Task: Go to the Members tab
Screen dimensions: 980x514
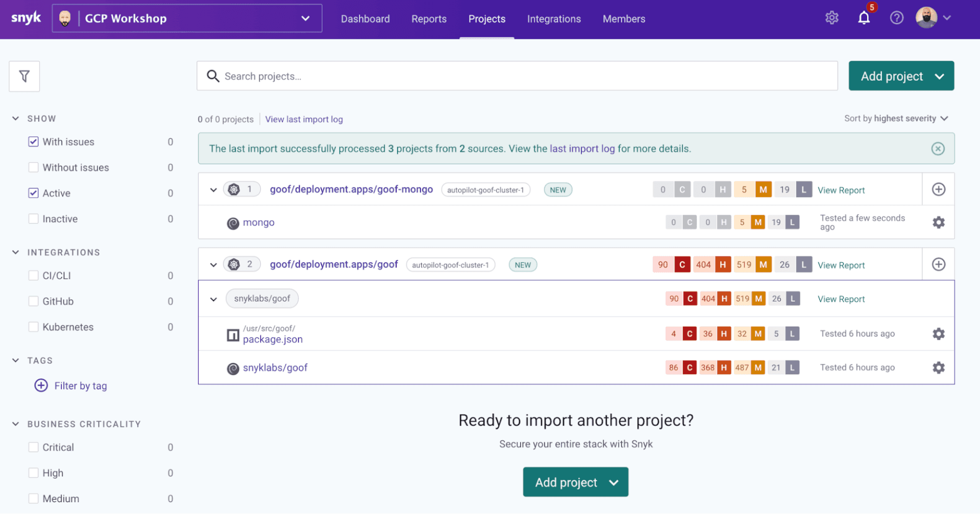Action: click(x=624, y=19)
